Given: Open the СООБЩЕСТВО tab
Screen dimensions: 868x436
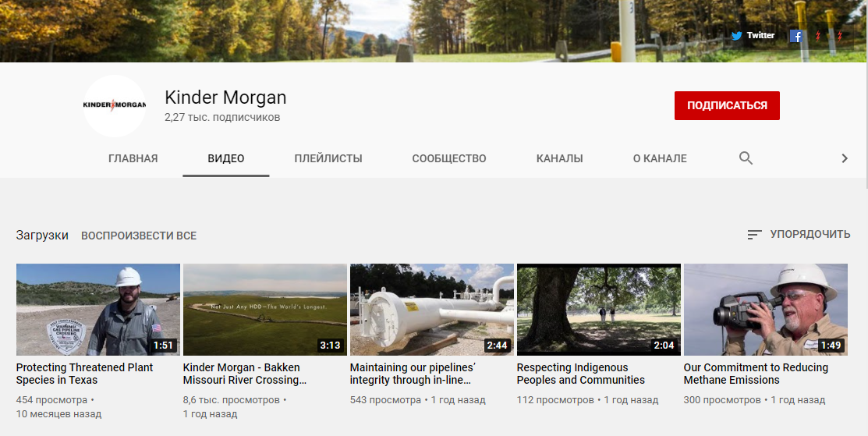Looking at the screenshot, I should point(449,158).
